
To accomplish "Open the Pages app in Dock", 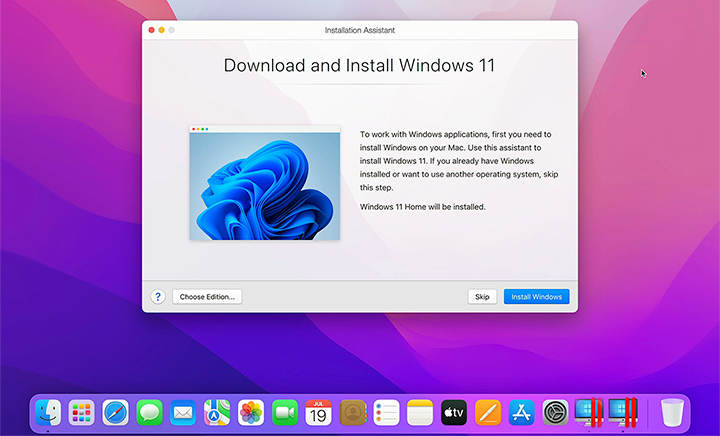I will click(488, 413).
